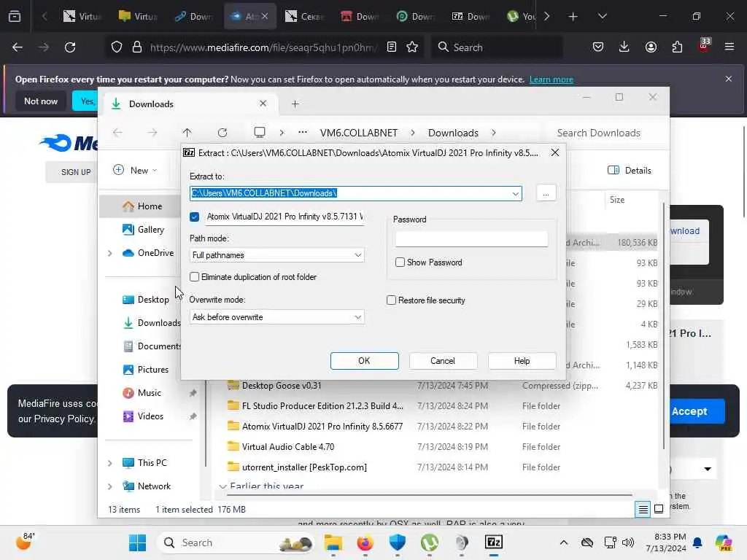This screenshot has height=560, width=747.
Task: Click the Explorer up-directory arrow
Action: click(187, 133)
